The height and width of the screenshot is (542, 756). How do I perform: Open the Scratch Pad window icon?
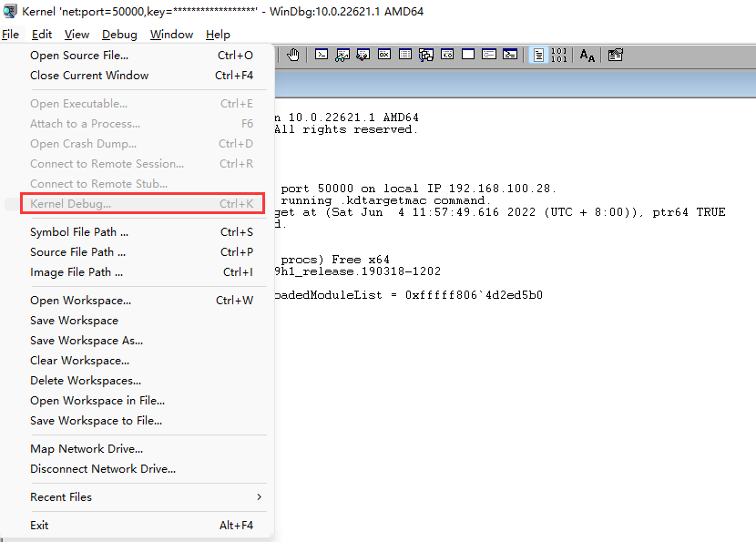[468, 55]
